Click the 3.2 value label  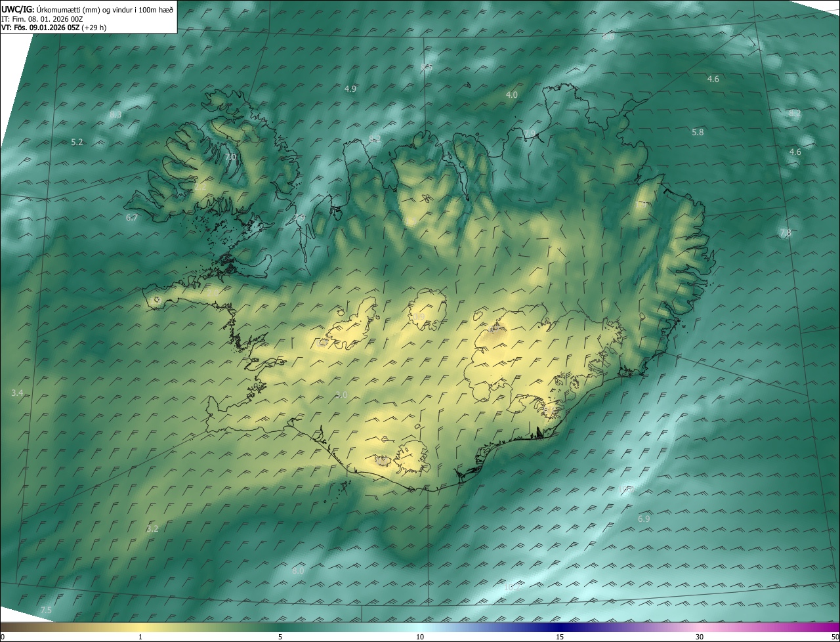[152, 528]
